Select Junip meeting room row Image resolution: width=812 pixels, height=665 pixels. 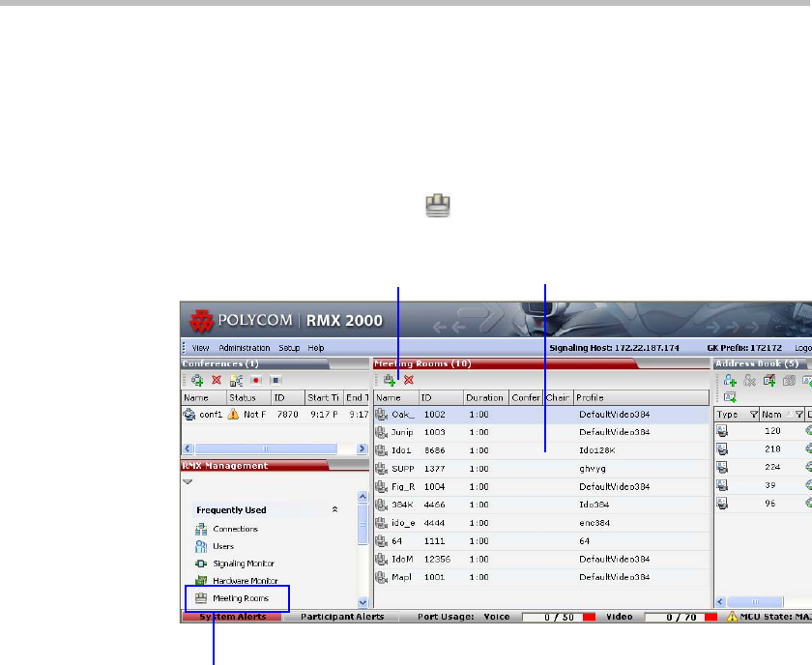click(541, 432)
